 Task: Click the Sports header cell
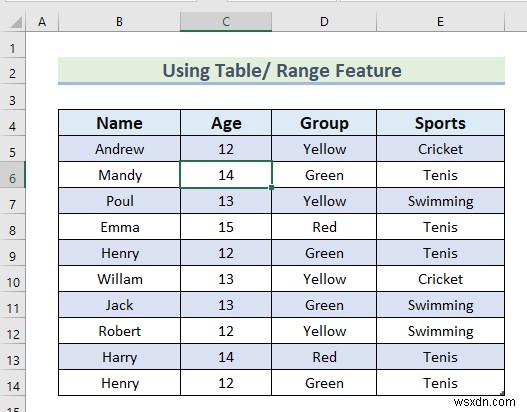coord(440,123)
